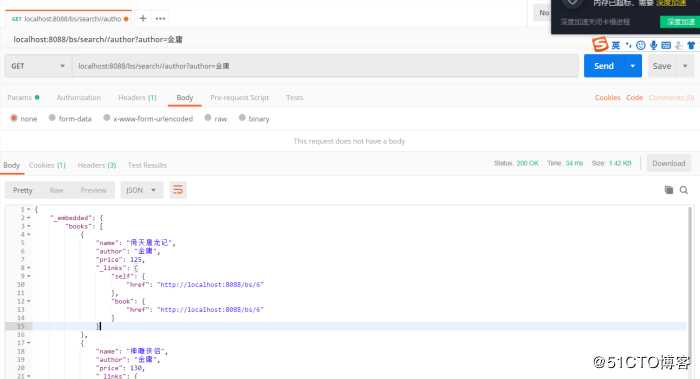The width and height of the screenshot is (700, 379).
Task: Toggle the response word-wrap icon
Action: click(x=178, y=190)
